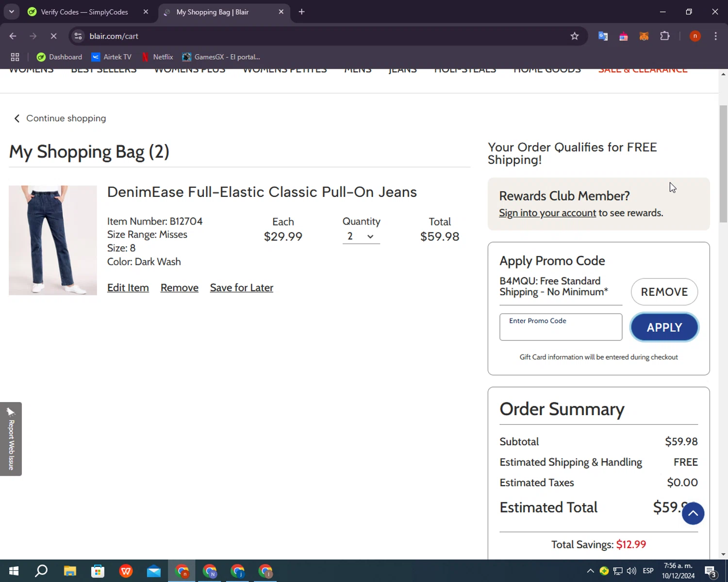Click the page scrollbar thumb

(723, 163)
